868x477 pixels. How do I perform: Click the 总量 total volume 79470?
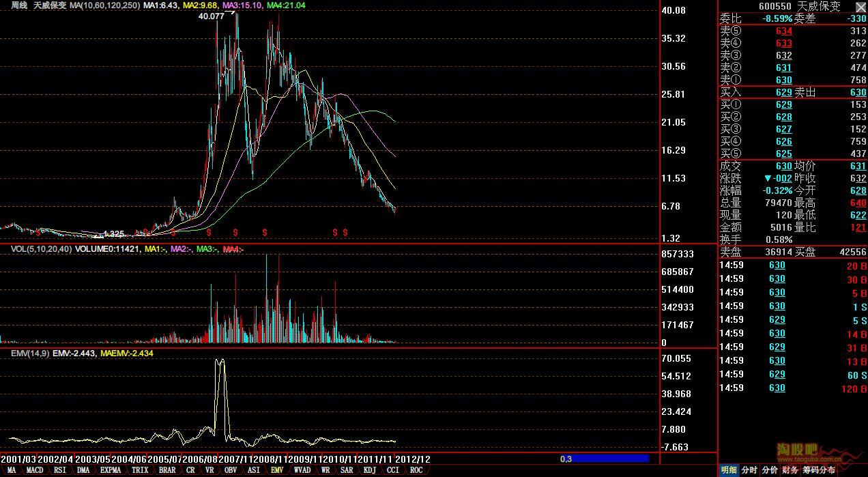pyautogui.click(x=778, y=203)
